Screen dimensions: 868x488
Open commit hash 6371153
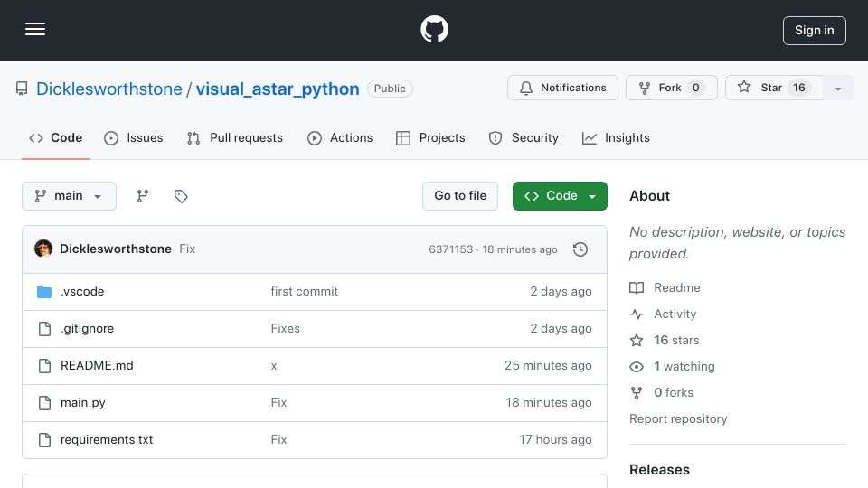click(450, 249)
